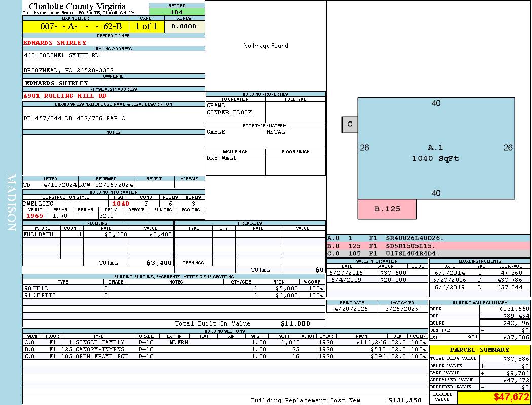532x405 pixels.
Task: Select deeded owner name EDWARDS SHIRLEY in red
Action: pyautogui.click(x=55, y=43)
